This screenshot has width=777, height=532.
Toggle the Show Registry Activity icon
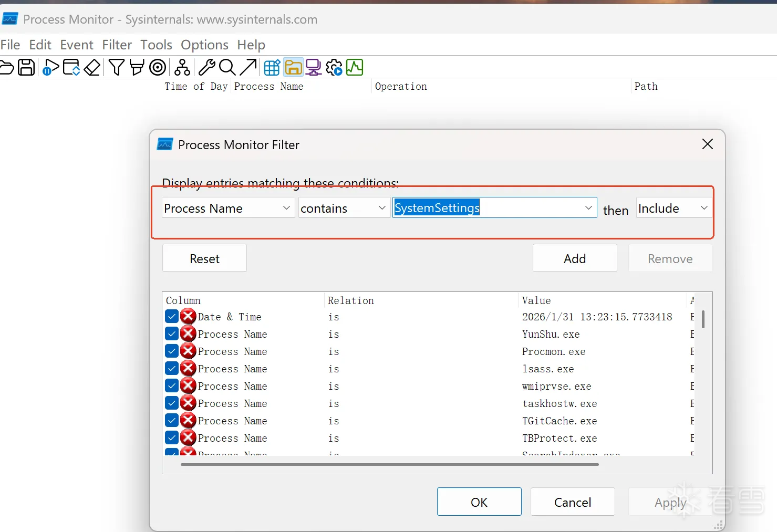272,67
